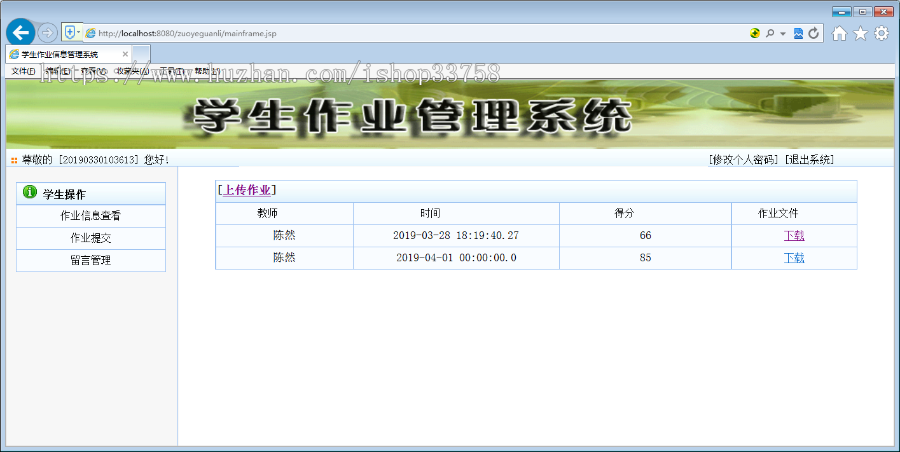Click the 上传作业 link
This screenshot has height=452, width=900.
(246, 190)
